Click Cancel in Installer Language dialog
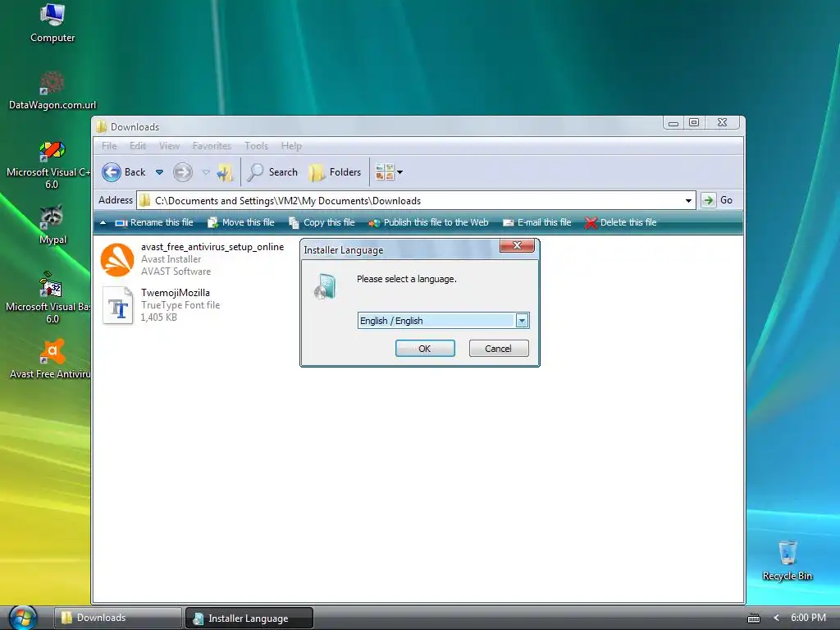The image size is (840, 630). 498,349
